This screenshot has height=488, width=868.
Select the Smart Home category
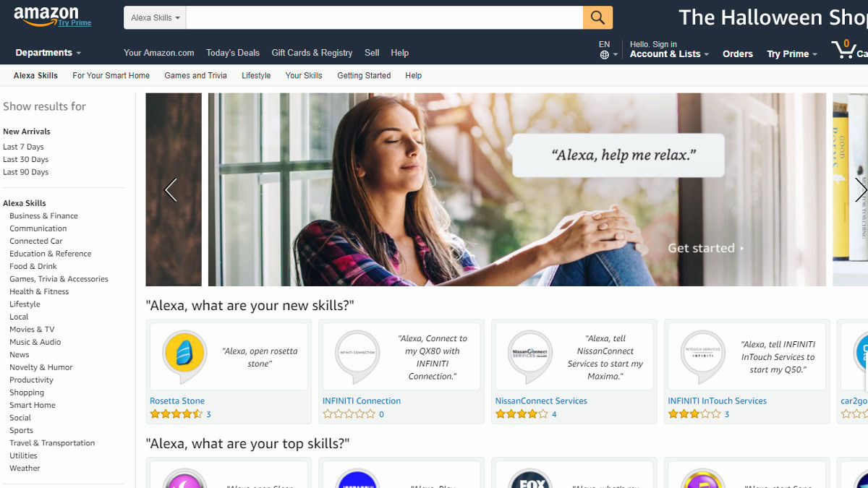(33, 405)
